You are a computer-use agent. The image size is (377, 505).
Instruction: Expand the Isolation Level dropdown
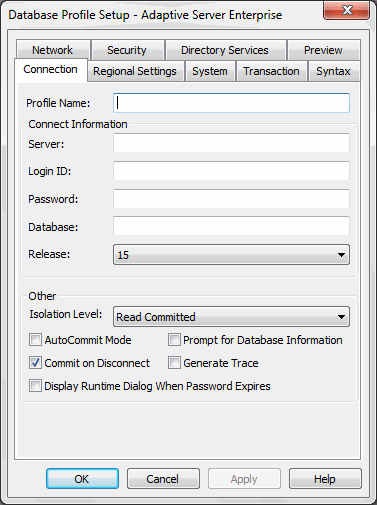(231, 316)
